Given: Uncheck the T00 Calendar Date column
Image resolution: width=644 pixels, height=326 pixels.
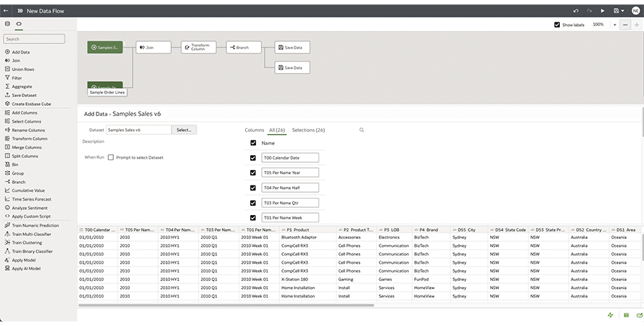Looking at the screenshot, I should (253, 157).
